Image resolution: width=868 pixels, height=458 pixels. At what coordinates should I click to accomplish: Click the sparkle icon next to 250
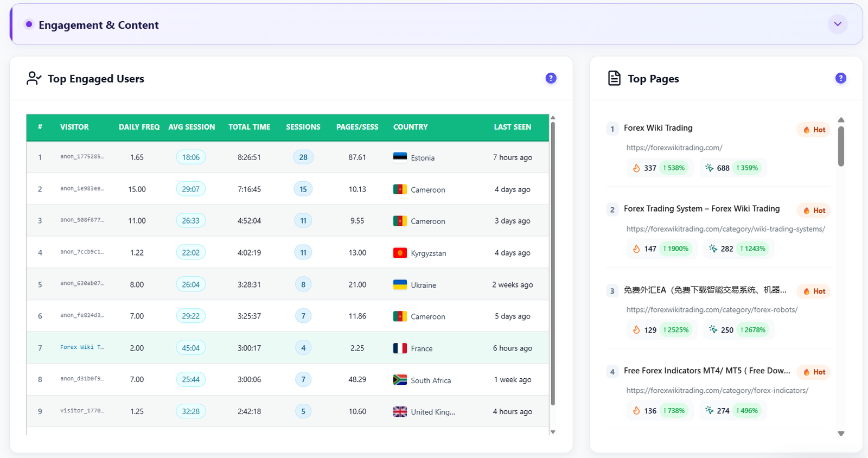pos(713,330)
